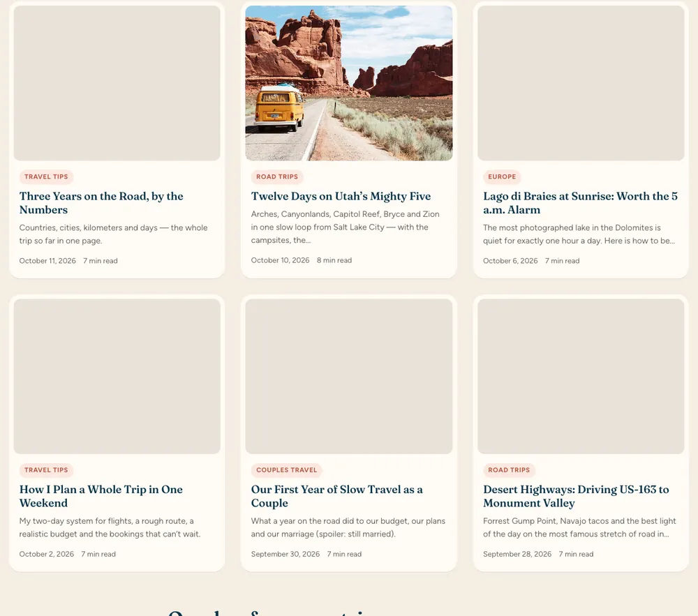Viewport: 698px width, 616px height.
Task: Open Road Trips tag on Desert Highways post
Action: point(509,469)
